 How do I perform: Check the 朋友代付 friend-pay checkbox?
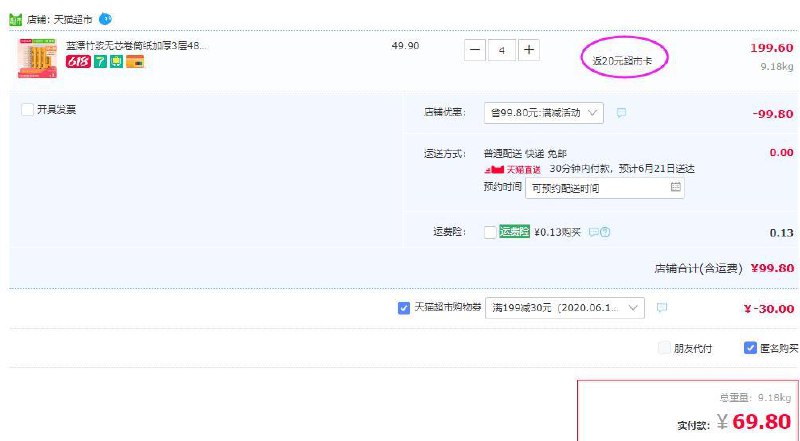click(x=664, y=348)
